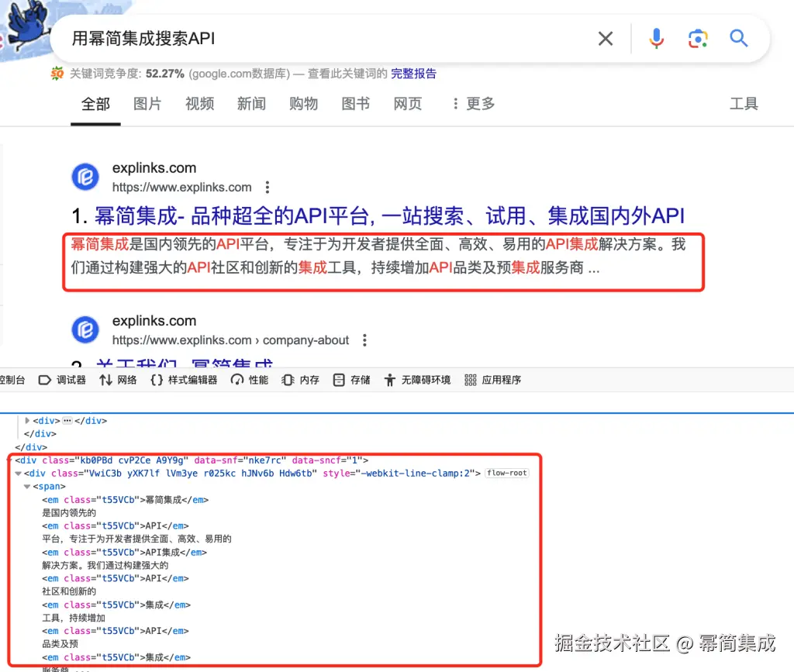Select the em line containing 幂简集成
Image resolution: width=794 pixels, height=672 pixels.
pyautogui.click(x=125, y=500)
